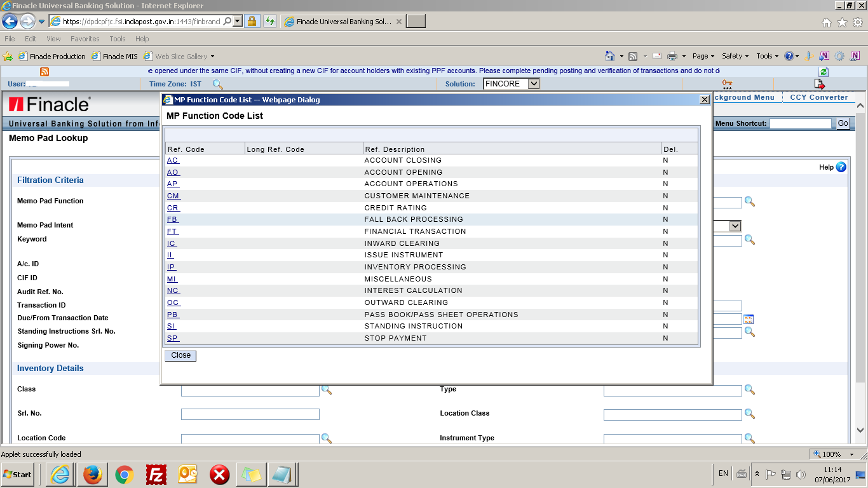868x488 pixels.
Task: Click the Menu Shortcut input field
Action: (800, 123)
